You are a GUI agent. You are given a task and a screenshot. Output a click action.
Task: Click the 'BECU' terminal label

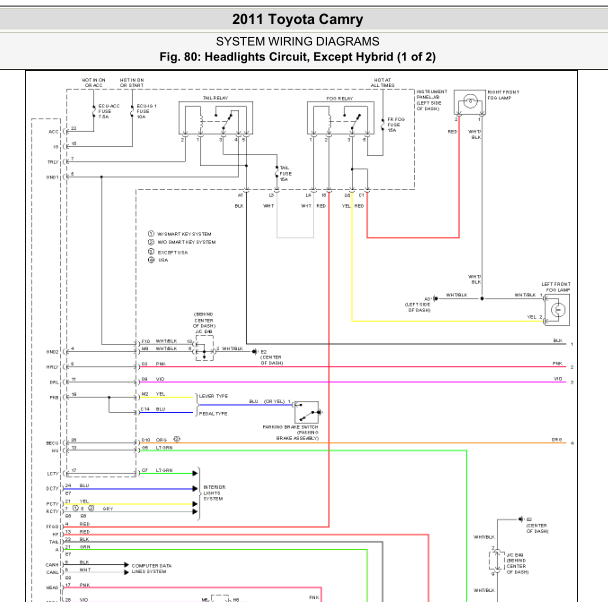[52, 443]
